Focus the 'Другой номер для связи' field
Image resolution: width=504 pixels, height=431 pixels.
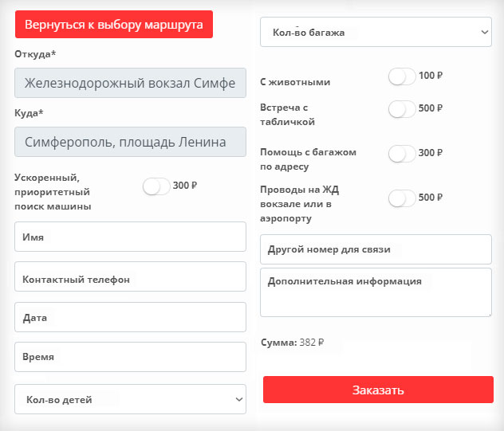(x=376, y=249)
